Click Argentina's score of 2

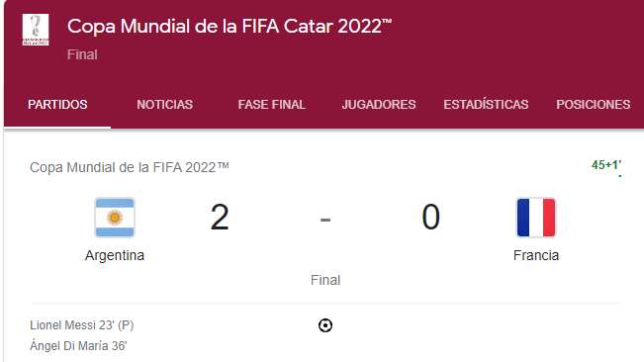(x=220, y=218)
